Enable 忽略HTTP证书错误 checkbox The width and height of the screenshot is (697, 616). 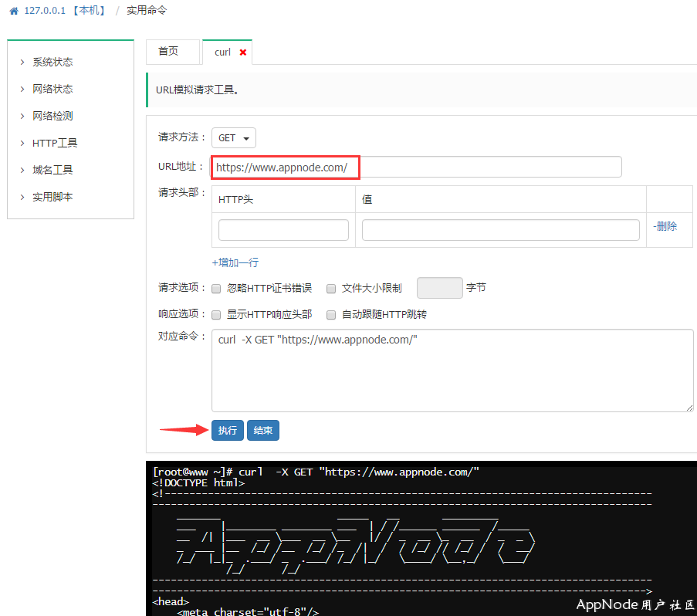pyautogui.click(x=216, y=289)
